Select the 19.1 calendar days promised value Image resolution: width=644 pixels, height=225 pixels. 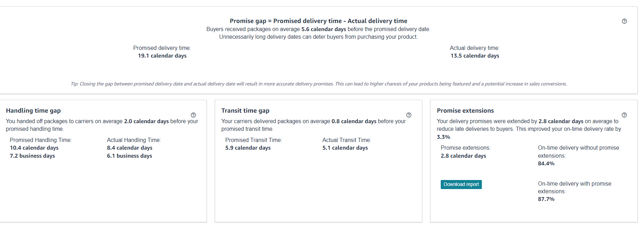coord(162,56)
